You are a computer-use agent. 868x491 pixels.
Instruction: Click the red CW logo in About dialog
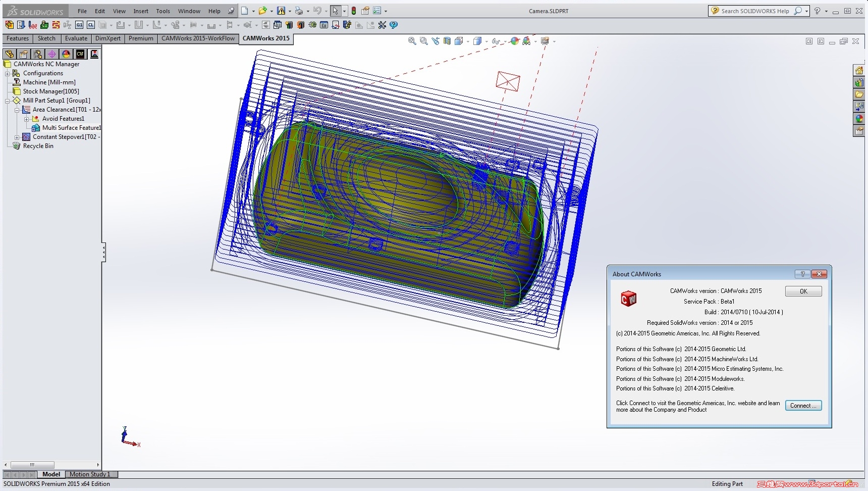click(628, 299)
